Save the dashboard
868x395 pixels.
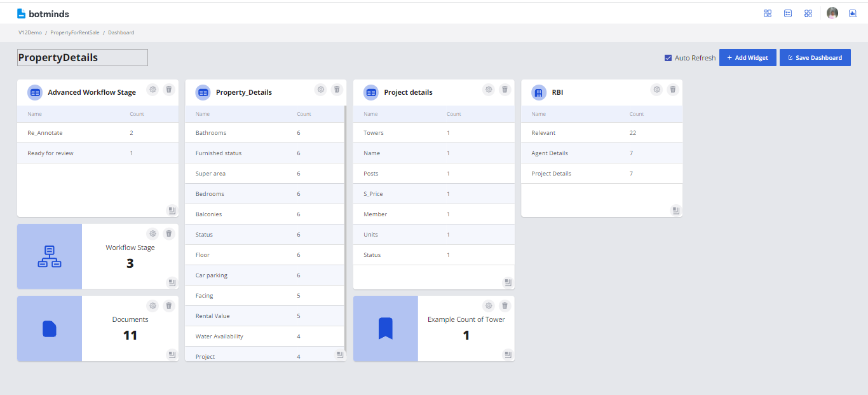pyautogui.click(x=815, y=58)
